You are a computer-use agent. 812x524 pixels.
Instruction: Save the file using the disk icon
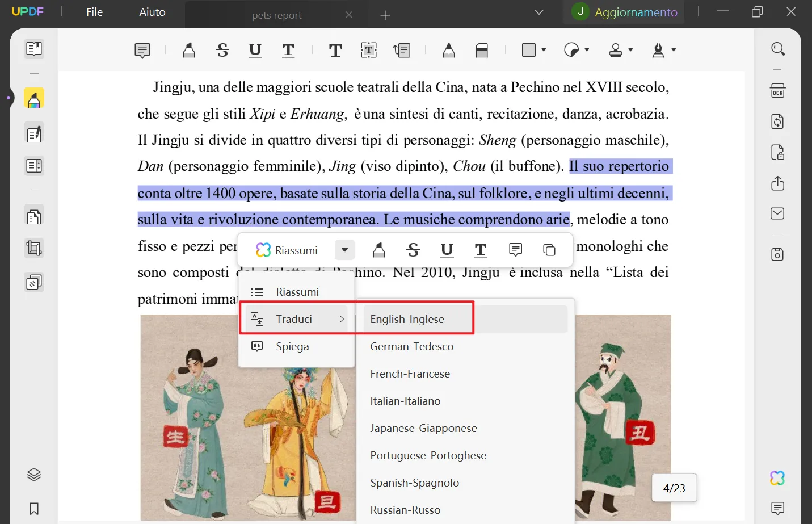tap(778, 254)
